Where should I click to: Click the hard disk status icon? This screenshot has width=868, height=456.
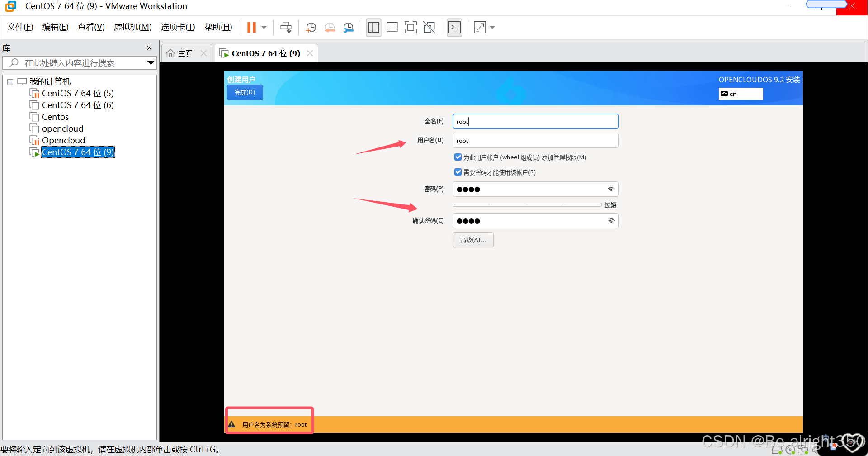777,449
